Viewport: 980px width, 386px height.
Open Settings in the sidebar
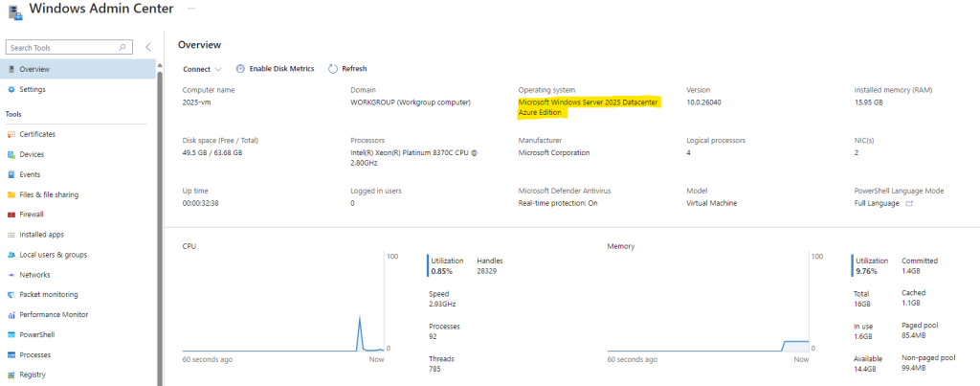point(78,89)
